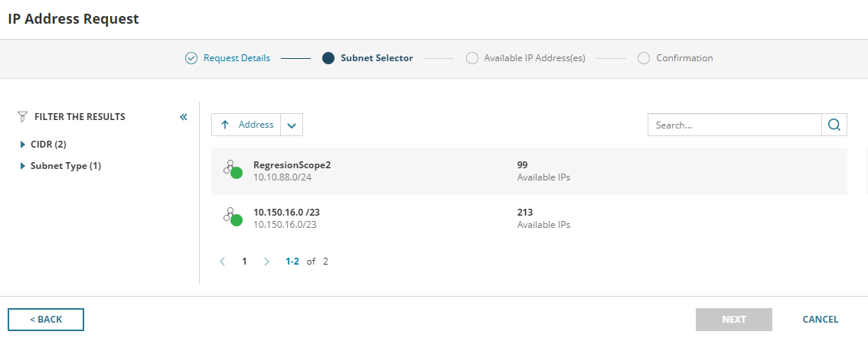Click the Confirmation step circle

(644, 58)
